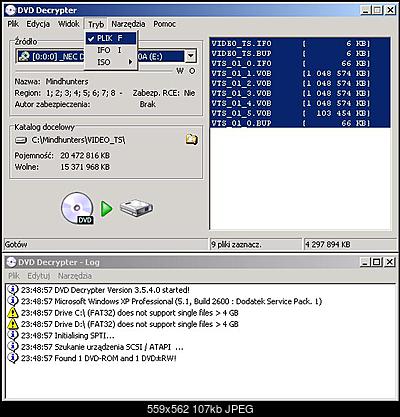Select warning icon of Drive C:\ FAT32 line
This screenshot has height=417, width=400.
[13, 313]
